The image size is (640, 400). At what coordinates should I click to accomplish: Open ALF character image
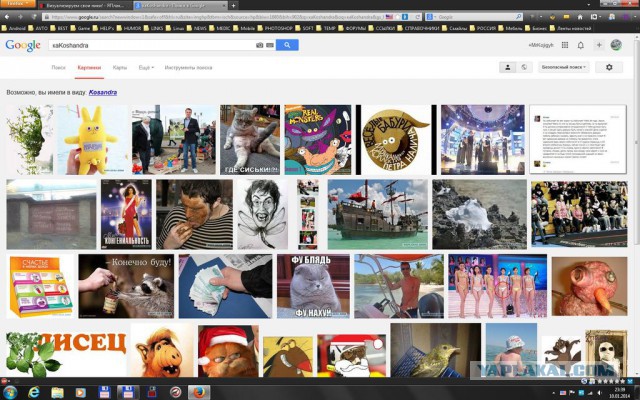pyautogui.click(x=162, y=350)
